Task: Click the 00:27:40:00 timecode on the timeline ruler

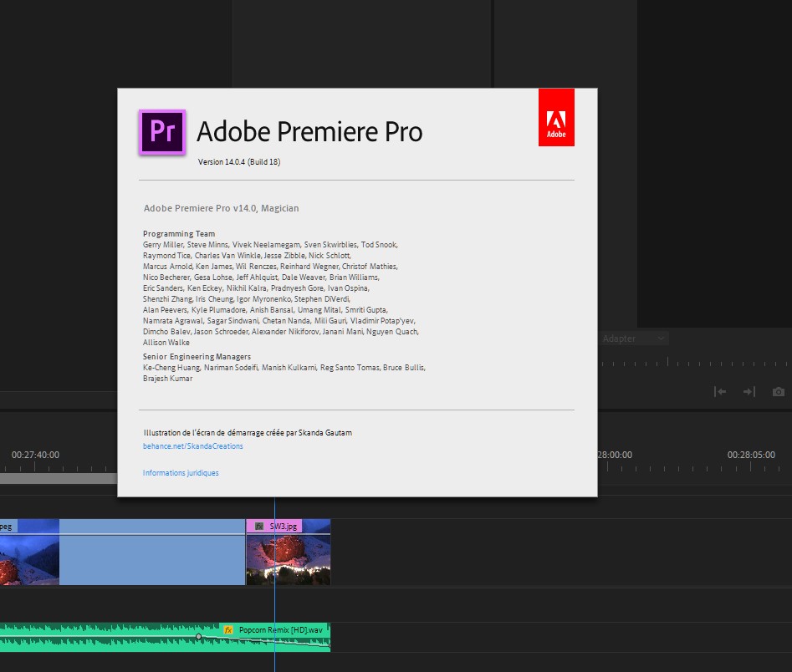Action: (x=35, y=455)
